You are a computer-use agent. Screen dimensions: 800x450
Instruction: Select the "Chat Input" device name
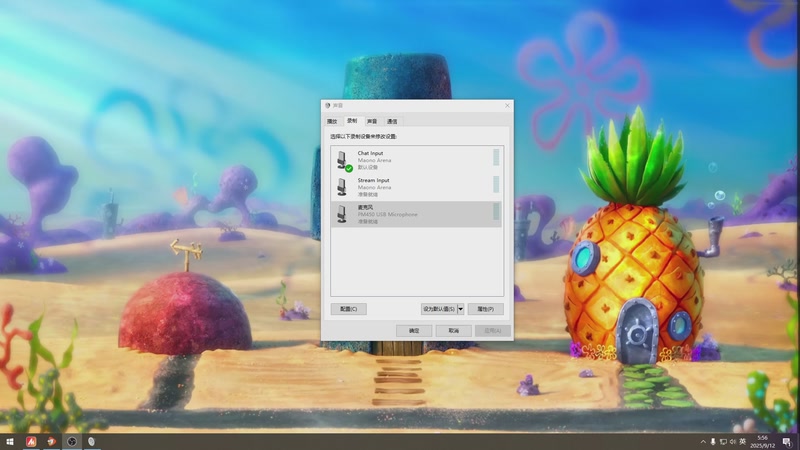(370, 153)
